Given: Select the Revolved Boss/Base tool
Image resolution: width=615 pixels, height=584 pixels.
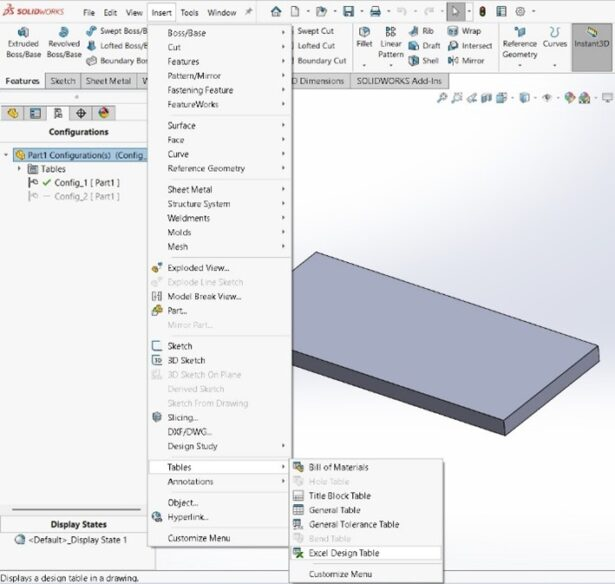Looking at the screenshot, I should (x=64, y=42).
